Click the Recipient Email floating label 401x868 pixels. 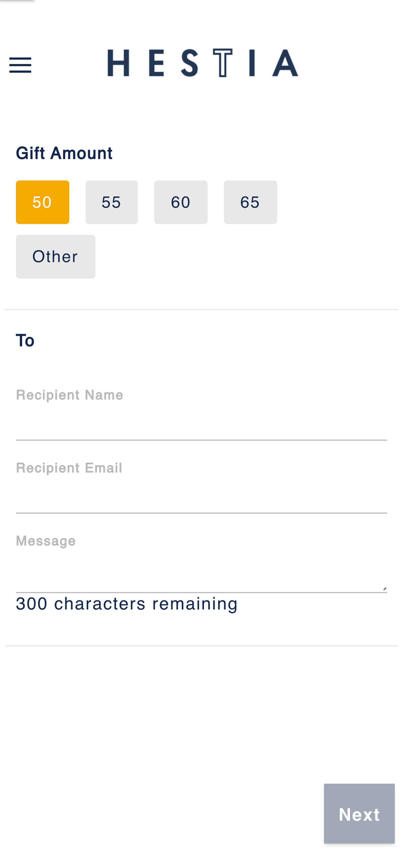(x=69, y=468)
